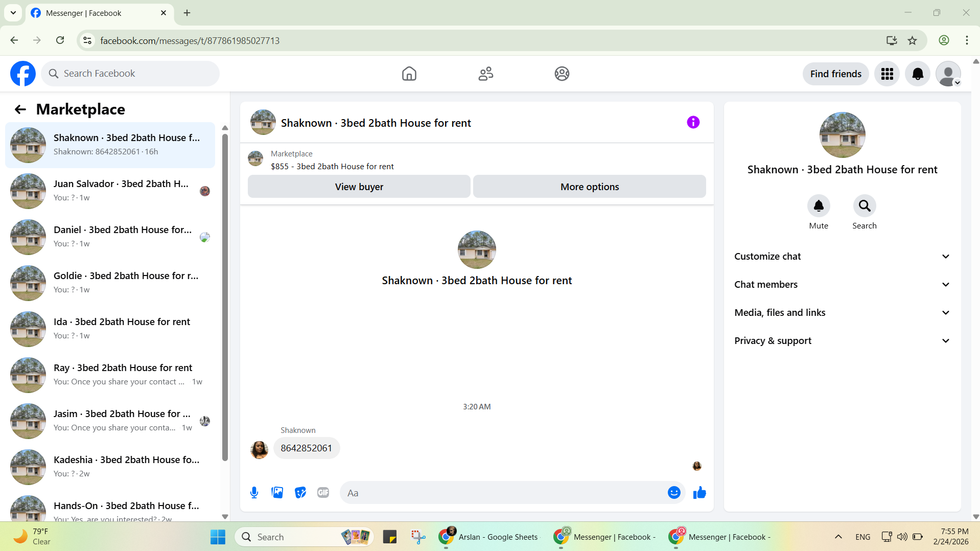The image size is (980, 551).
Task: Switch to Messenger | Facebook browser tab
Action: coord(100,13)
